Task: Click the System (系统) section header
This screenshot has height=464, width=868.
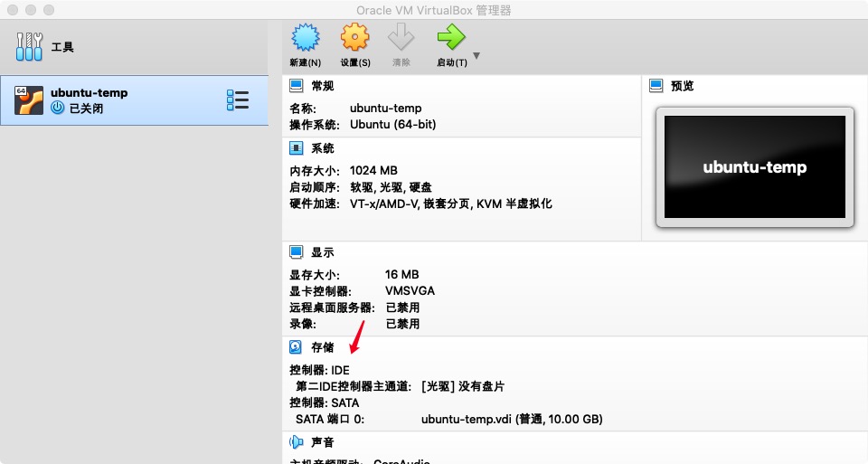Action: point(322,148)
